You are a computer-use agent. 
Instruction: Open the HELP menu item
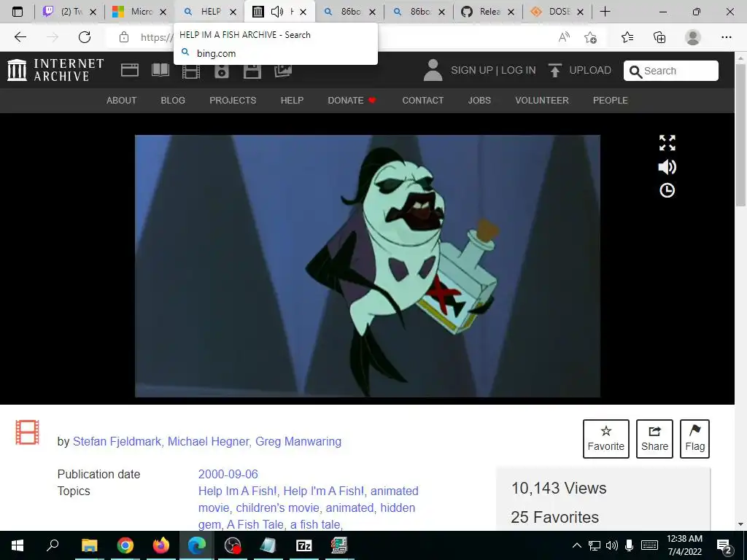point(292,101)
